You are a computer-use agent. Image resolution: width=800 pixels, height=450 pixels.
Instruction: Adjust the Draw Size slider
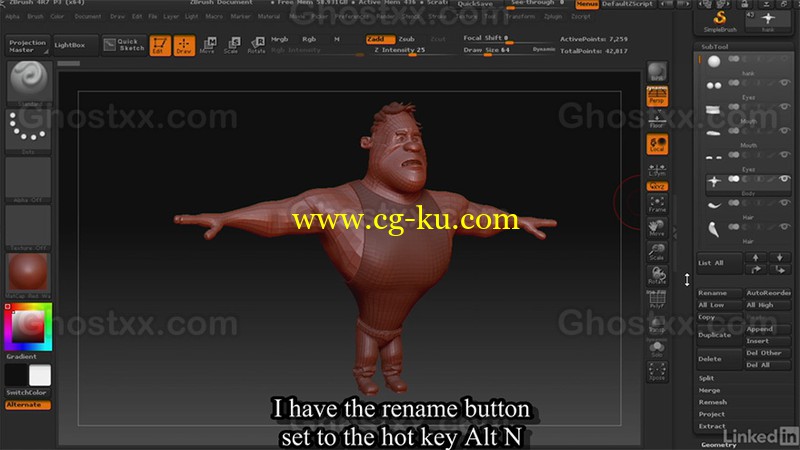pos(508,51)
